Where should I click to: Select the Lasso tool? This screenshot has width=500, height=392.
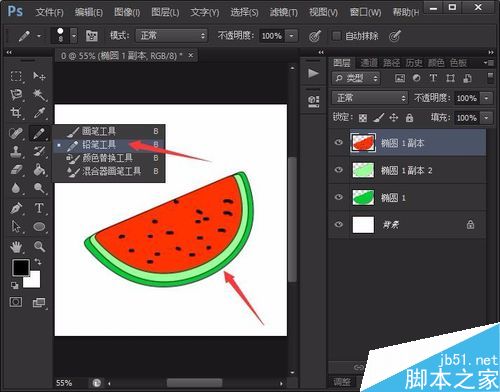point(16,95)
